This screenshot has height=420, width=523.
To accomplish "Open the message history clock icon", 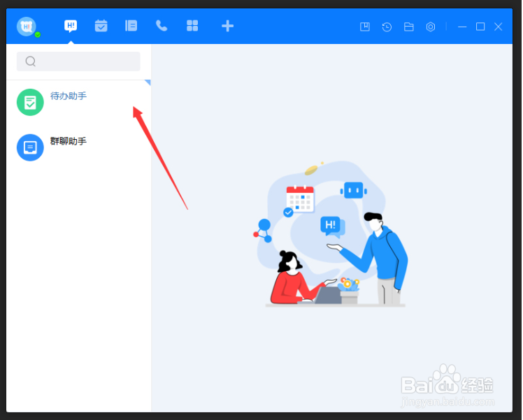I will (387, 27).
